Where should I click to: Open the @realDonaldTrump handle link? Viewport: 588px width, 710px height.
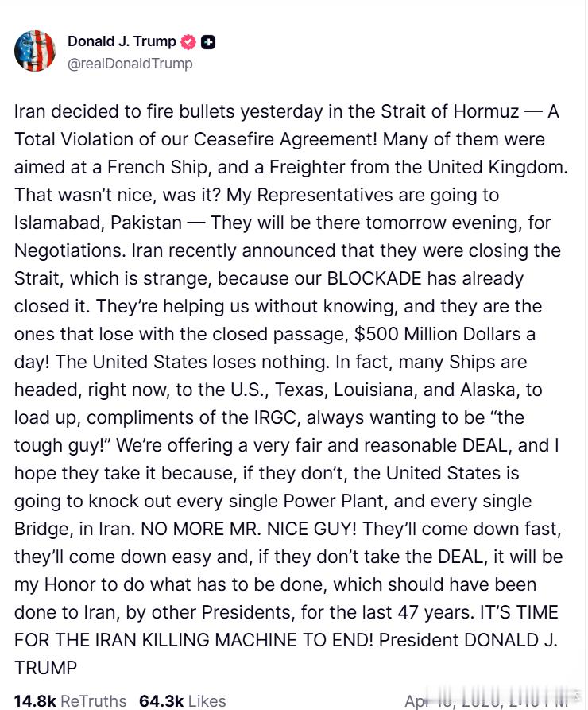click(130, 64)
